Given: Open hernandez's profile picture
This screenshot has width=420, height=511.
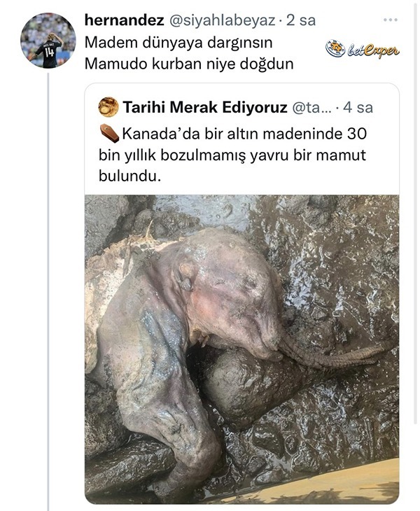Looking at the screenshot, I should [x=48, y=41].
